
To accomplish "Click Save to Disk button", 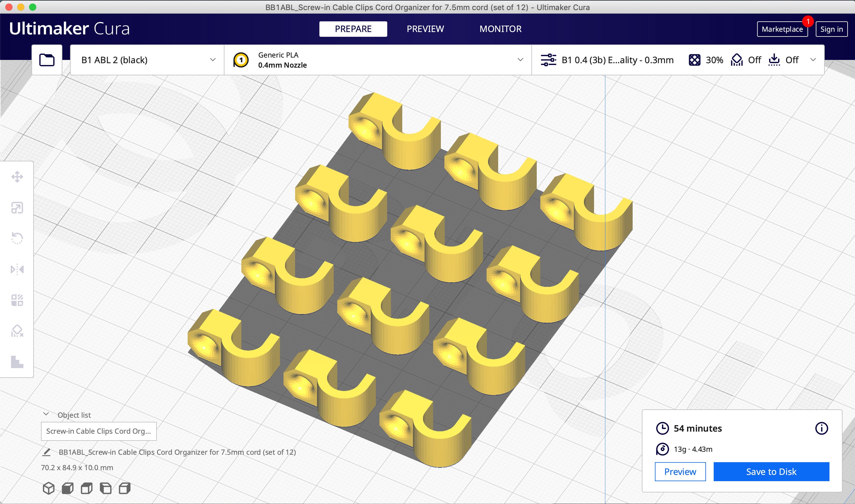I will pyautogui.click(x=771, y=471).
